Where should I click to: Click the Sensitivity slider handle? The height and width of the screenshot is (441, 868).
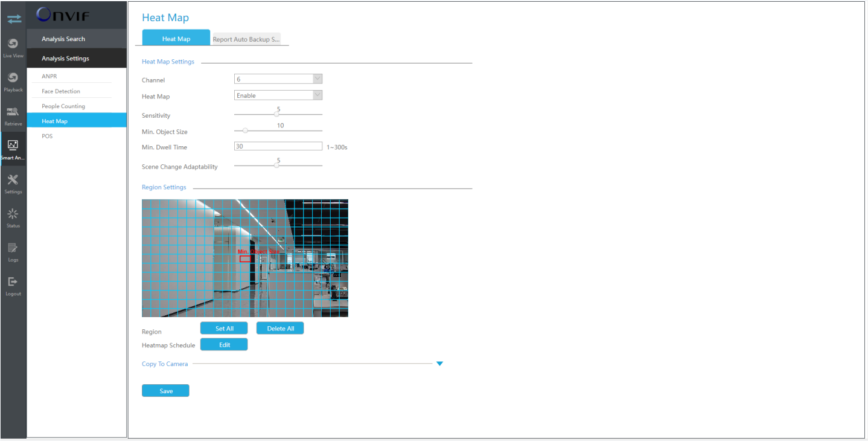(x=276, y=114)
